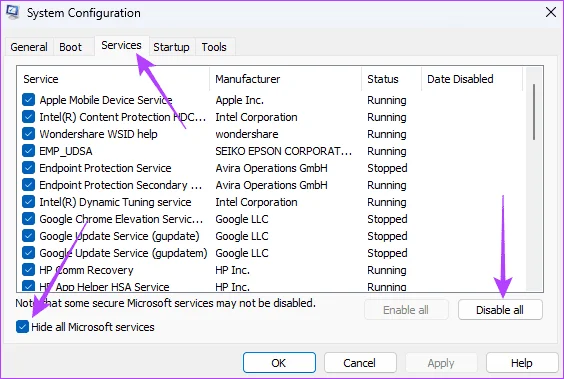Click Google LLC for Google Update Service (gupdatem)
Screen dimensions: 564x379
[242, 253]
